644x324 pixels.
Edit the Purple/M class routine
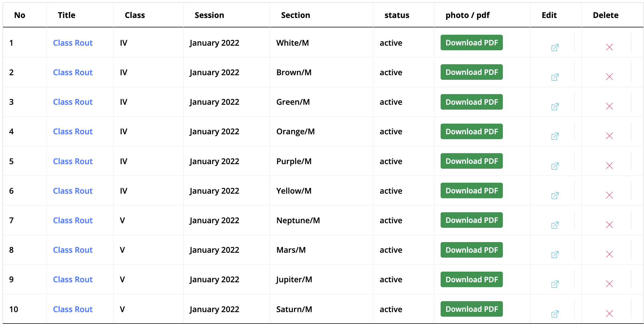pos(555,166)
